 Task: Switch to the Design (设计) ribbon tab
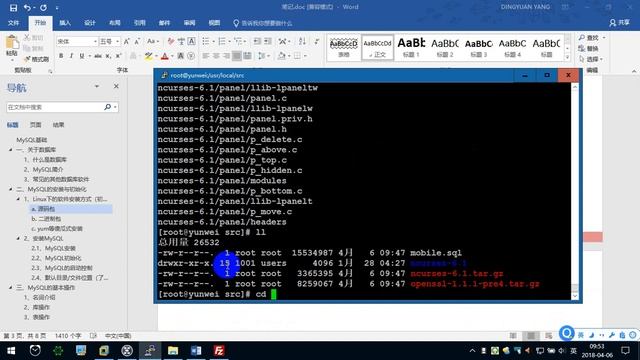pos(90,23)
